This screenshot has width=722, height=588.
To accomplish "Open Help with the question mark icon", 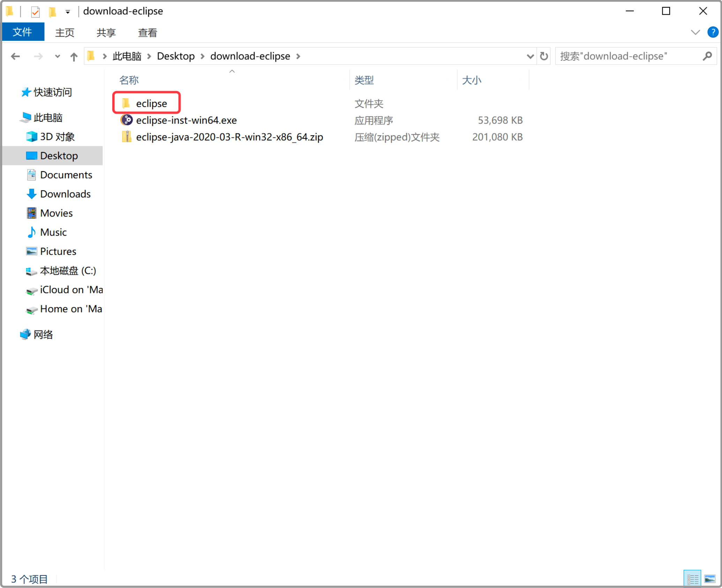I will (x=713, y=32).
